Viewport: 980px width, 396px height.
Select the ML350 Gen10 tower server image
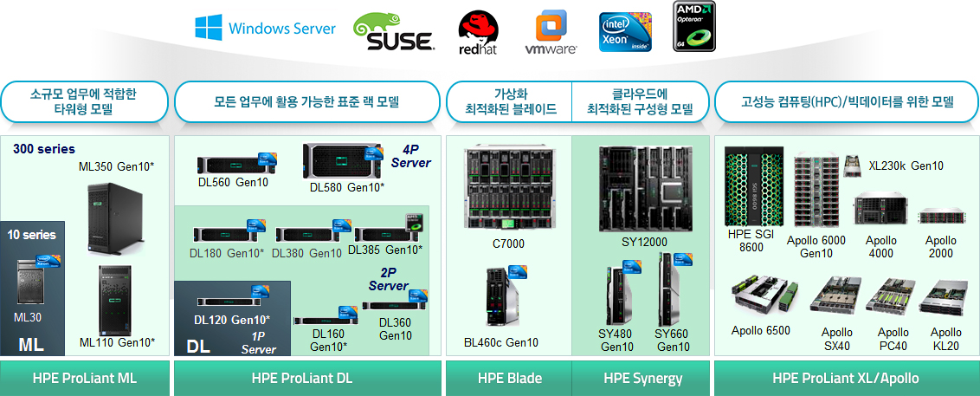click(x=116, y=220)
